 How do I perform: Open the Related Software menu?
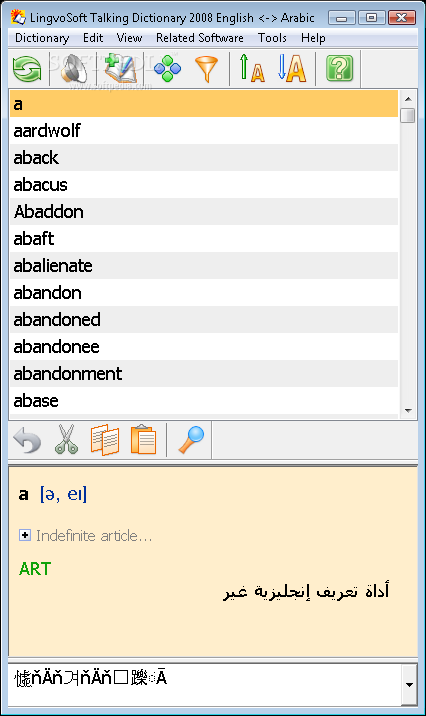[200, 38]
